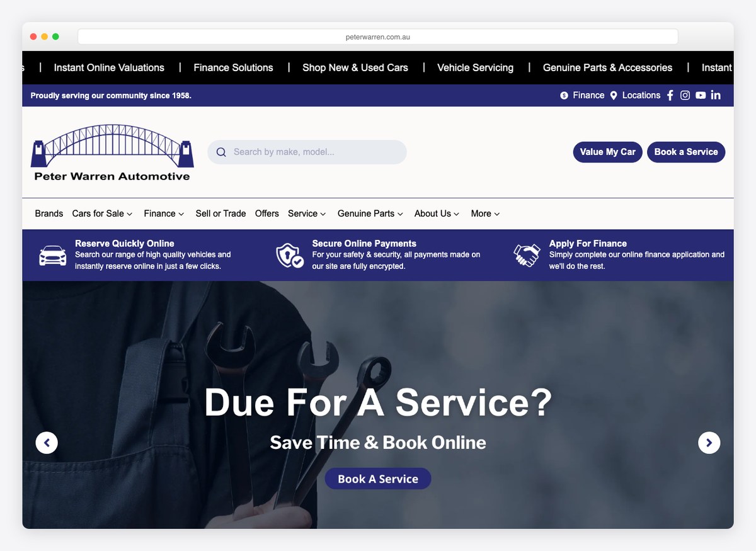
Task: Click the Book a Service header button
Action: [x=686, y=152]
